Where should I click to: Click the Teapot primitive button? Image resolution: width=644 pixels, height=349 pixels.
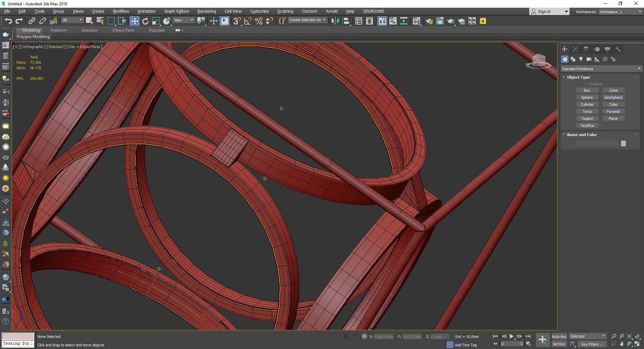pos(587,119)
